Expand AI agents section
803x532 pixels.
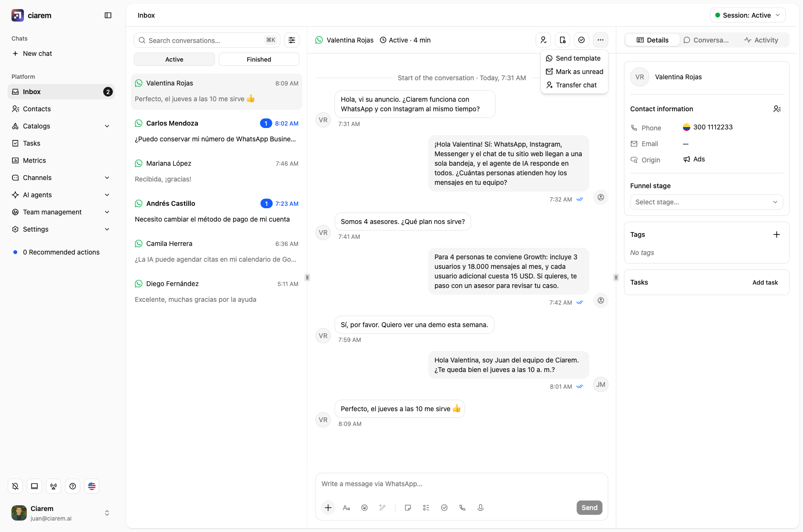[x=61, y=195]
